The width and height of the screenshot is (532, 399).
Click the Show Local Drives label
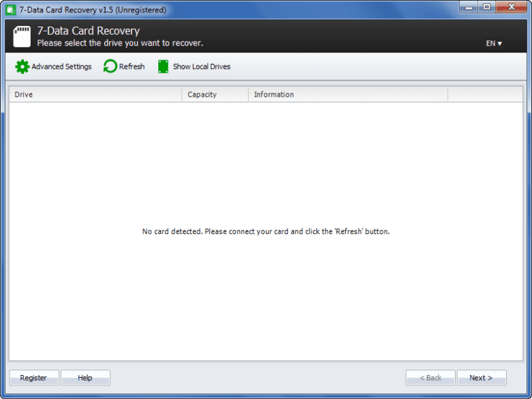[201, 67]
